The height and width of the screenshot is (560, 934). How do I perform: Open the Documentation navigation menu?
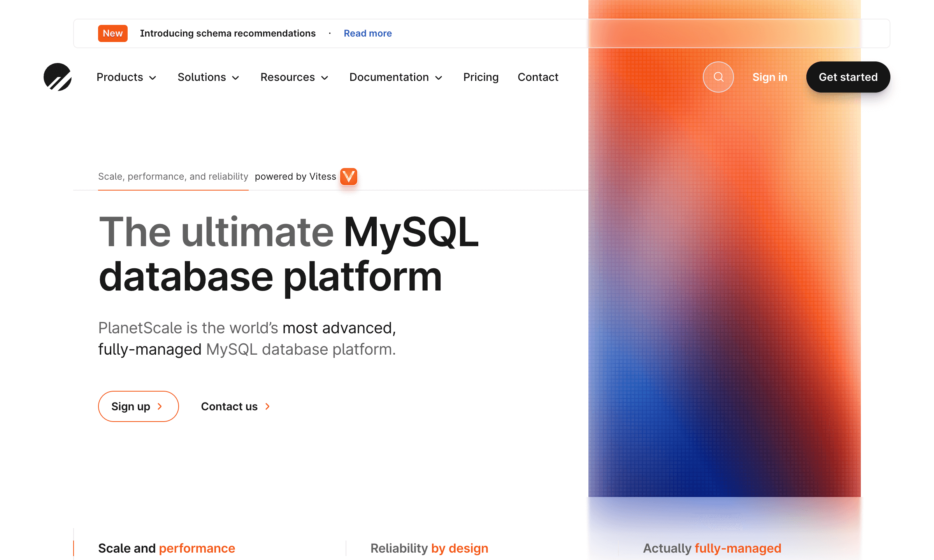[x=396, y=77]
